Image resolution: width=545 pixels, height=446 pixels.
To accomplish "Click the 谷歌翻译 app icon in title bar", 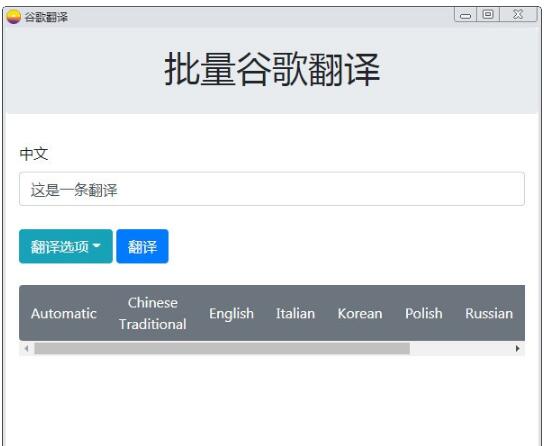I will click(14, 17).
